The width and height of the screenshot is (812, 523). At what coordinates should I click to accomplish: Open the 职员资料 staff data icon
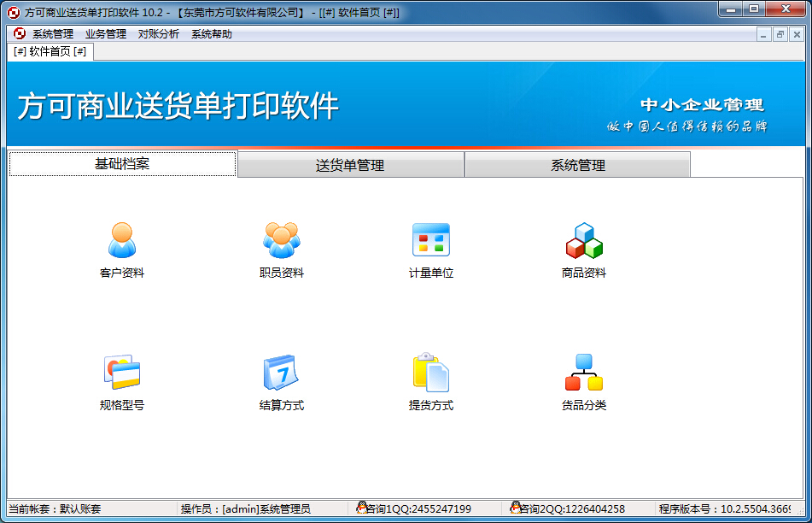(281, 240)
